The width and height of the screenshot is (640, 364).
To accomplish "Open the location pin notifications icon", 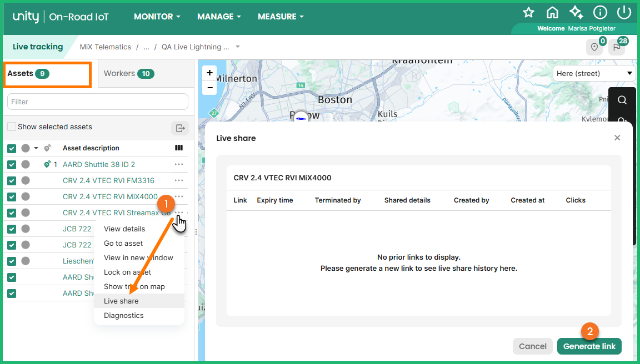I will [x=594, y=47].
